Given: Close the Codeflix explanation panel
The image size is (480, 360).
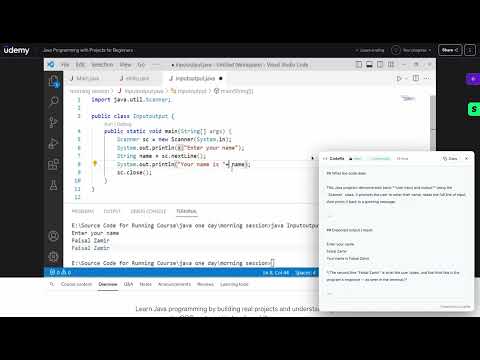Looking at the screenshot, I should click(466, 159).
